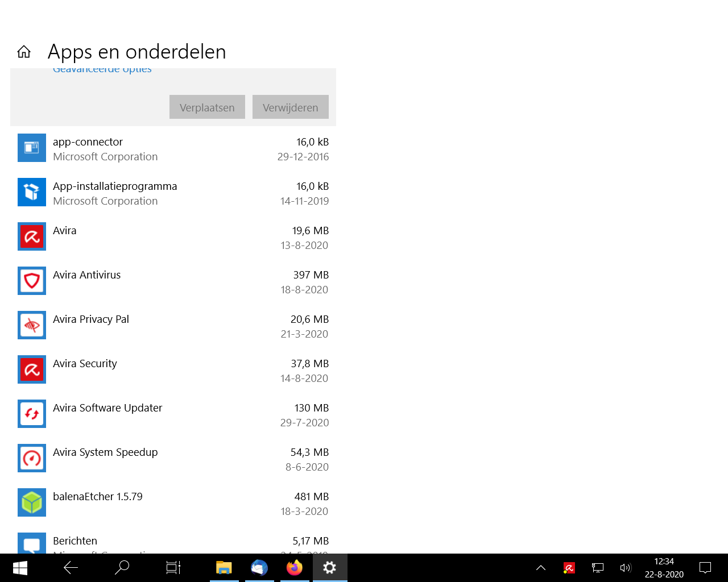Click the taskbar back arrow

click(71, 568)
